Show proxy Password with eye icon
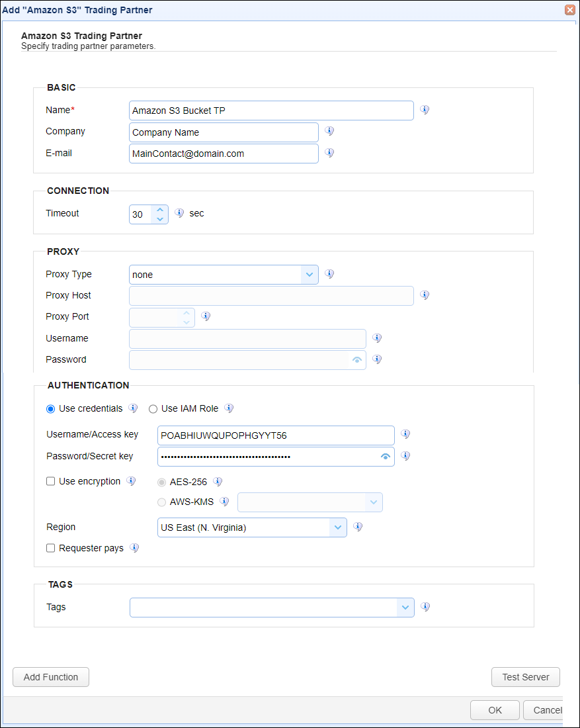 pyautogui.click(x=357, y=360)
